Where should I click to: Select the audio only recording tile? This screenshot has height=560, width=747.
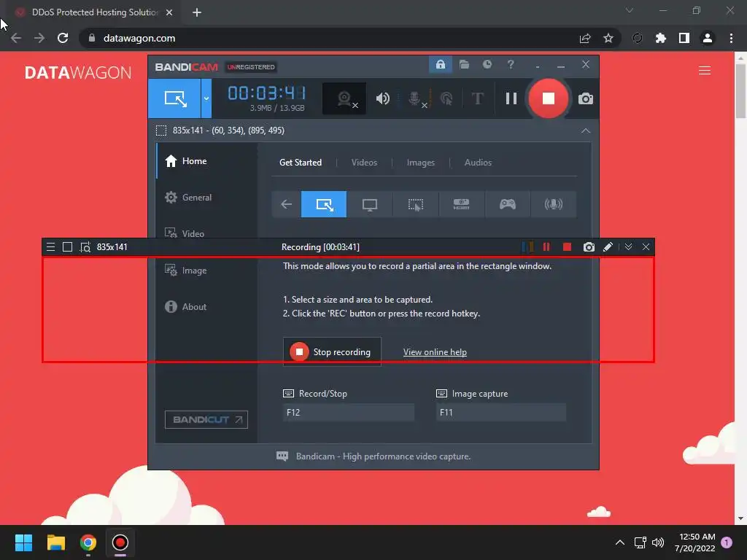[x=553, y=204]
